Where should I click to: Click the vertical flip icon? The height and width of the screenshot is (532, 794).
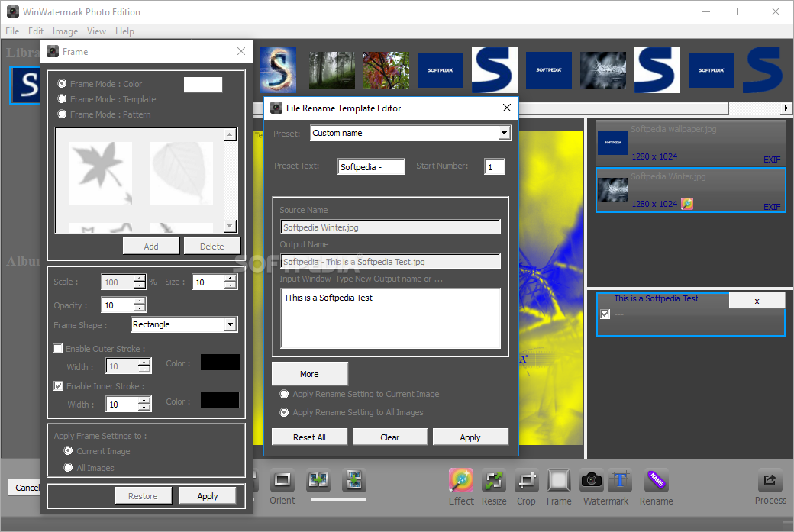pyautogui.click(x=353, y=480)
